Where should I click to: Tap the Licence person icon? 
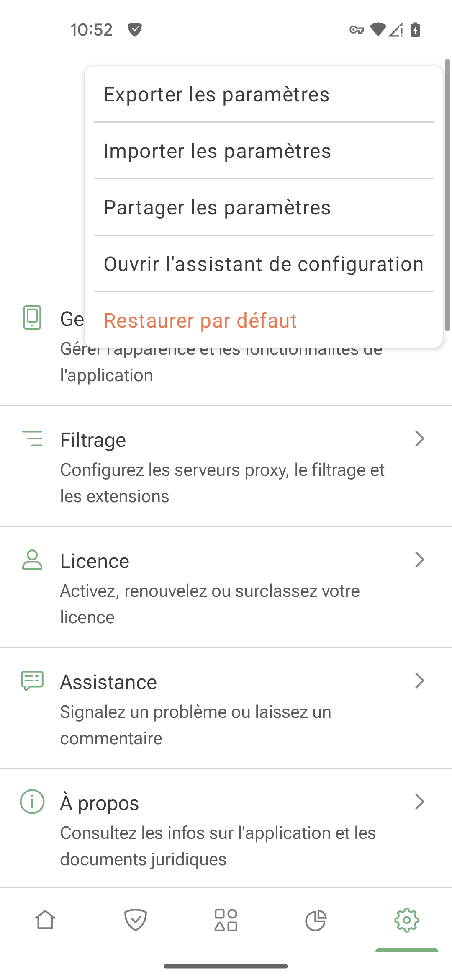[32, 560]
